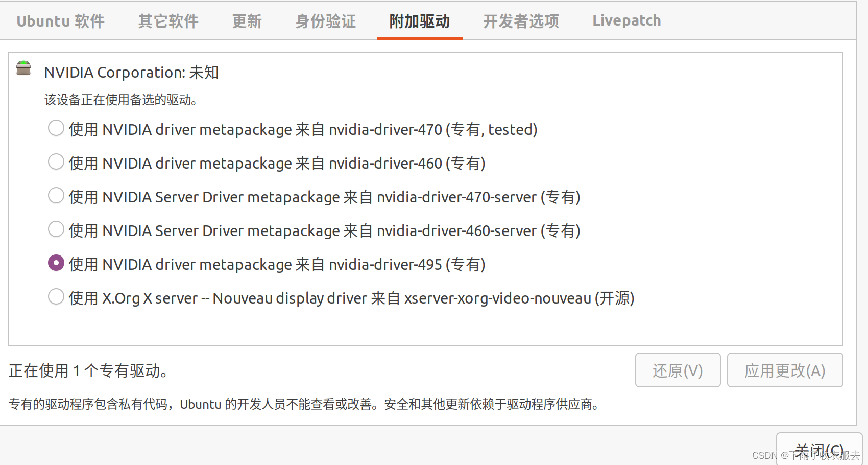
Task: Switch to Nouveau open-source driver radio
Action: tap(56, 297)
